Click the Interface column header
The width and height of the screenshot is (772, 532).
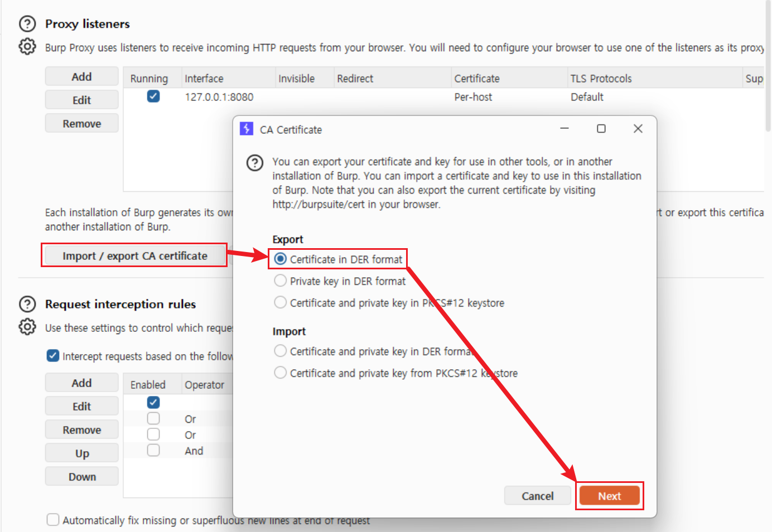[x=229, y=79]
